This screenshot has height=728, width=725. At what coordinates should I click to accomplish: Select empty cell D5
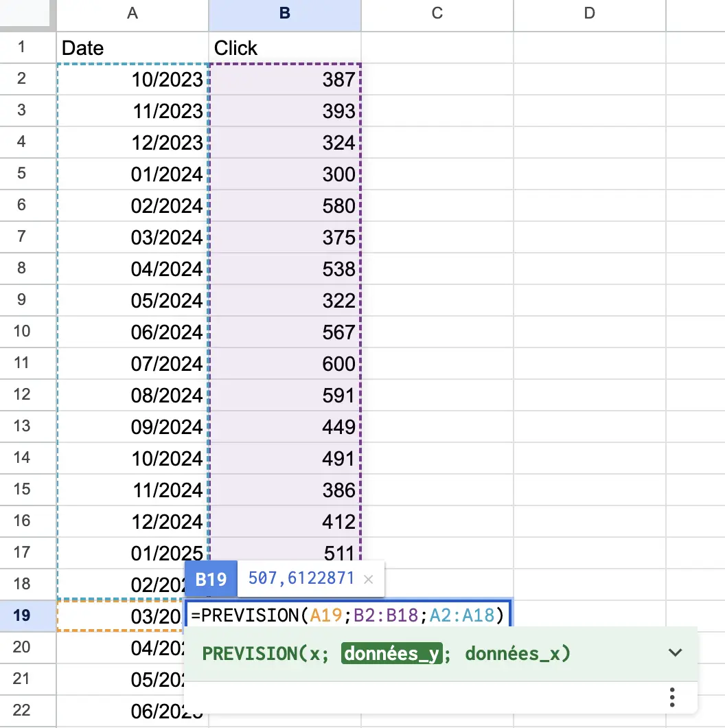pos(589,174)
